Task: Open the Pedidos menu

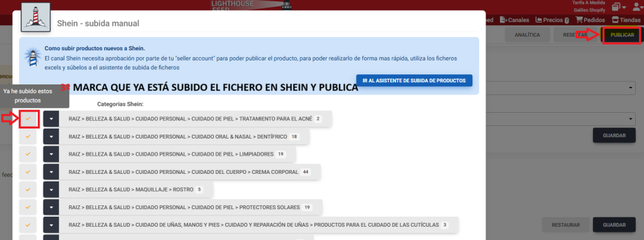Action: point(590,20)
